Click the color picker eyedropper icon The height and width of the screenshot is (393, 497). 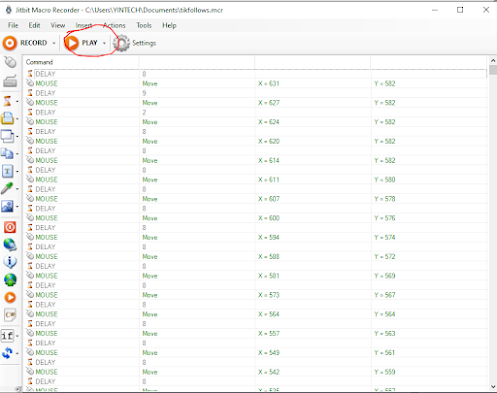pos(7,189)
